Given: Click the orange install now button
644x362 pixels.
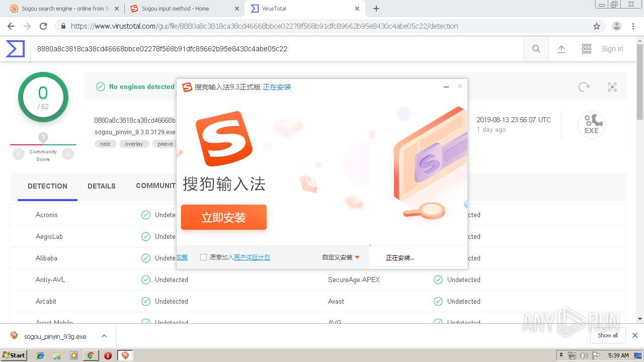Looking at the screenshot, I should click(x=224, y=217).
